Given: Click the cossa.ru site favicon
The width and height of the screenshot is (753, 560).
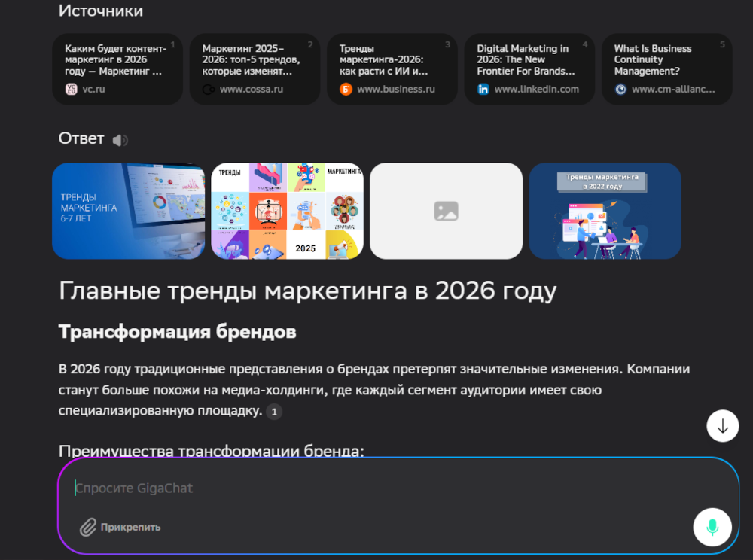Looking at the screenshot, I should 209,90.
